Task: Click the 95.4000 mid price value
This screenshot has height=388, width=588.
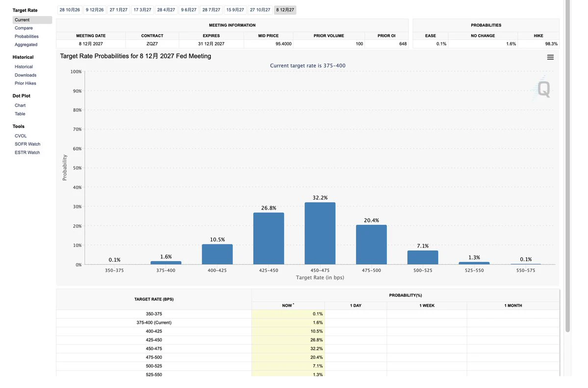Action: pos(283,44)
